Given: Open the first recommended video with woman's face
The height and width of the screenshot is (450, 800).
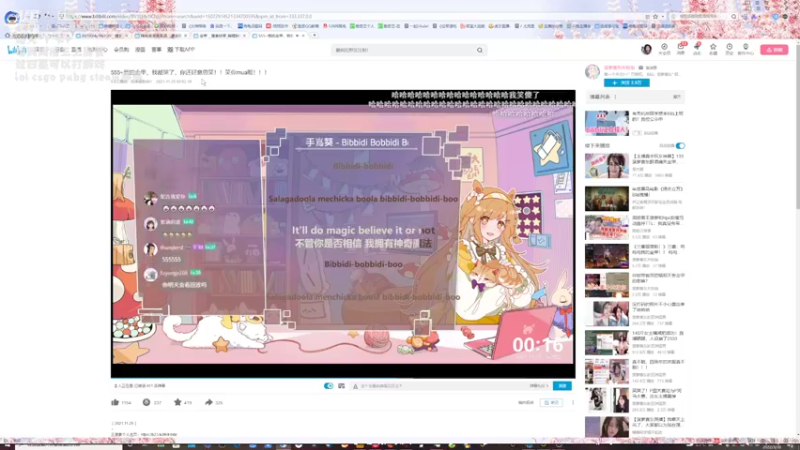Looking at the screenshot, I should click(607, 165).
